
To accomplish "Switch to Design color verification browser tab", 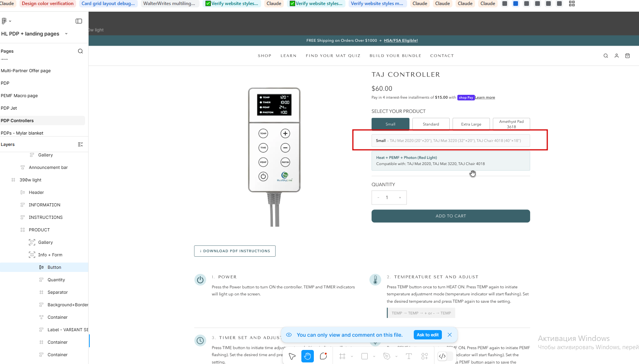I will click(x=48, y=4).
